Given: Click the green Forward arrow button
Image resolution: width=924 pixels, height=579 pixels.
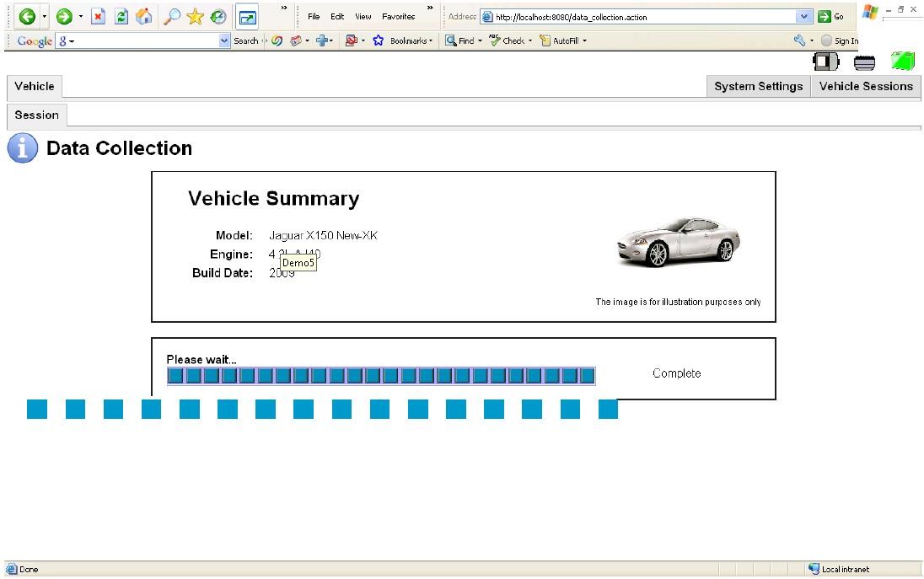Looking at the screenshot, I should pos(64,17).
